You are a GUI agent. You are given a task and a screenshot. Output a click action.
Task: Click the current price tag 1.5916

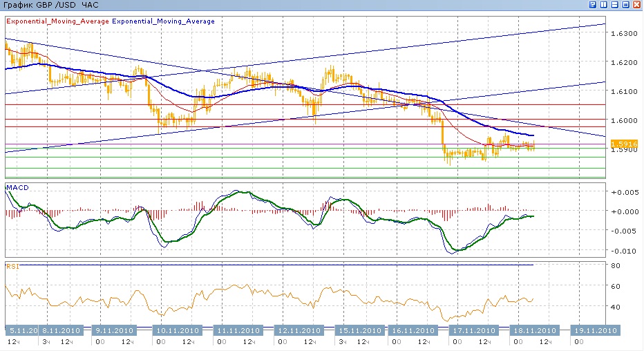[623, 143]
